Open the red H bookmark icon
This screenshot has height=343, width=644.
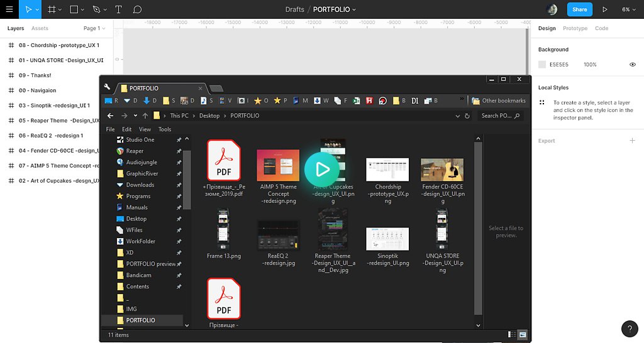pos(369,101)
